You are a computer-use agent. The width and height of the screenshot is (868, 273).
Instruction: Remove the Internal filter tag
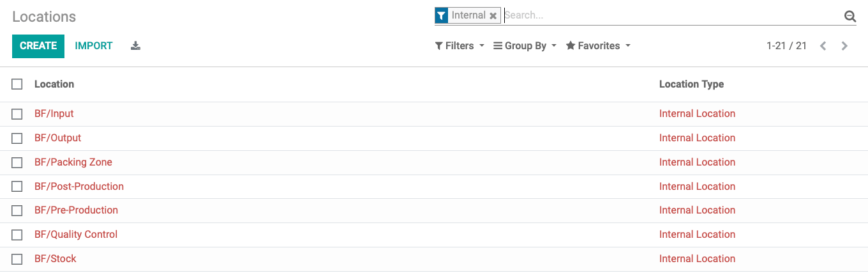(493, 16)
